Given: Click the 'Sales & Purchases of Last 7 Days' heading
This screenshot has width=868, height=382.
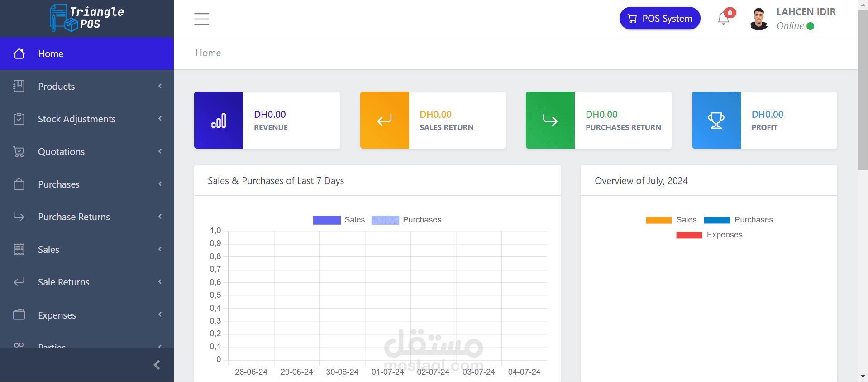Looking at the screenshot, I should click(x=276, y=181).
